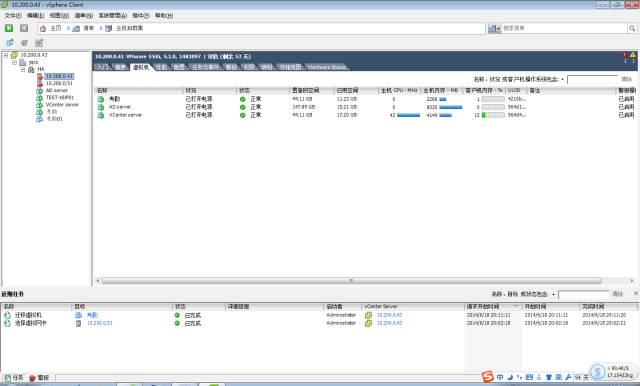Click green status check in 考勤 row

[242, 99]
